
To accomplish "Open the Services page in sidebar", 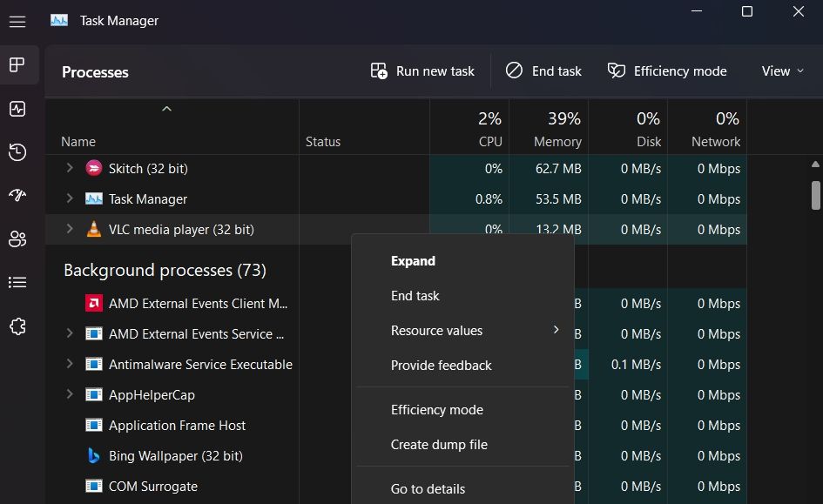I will click(x=17, y=326).
